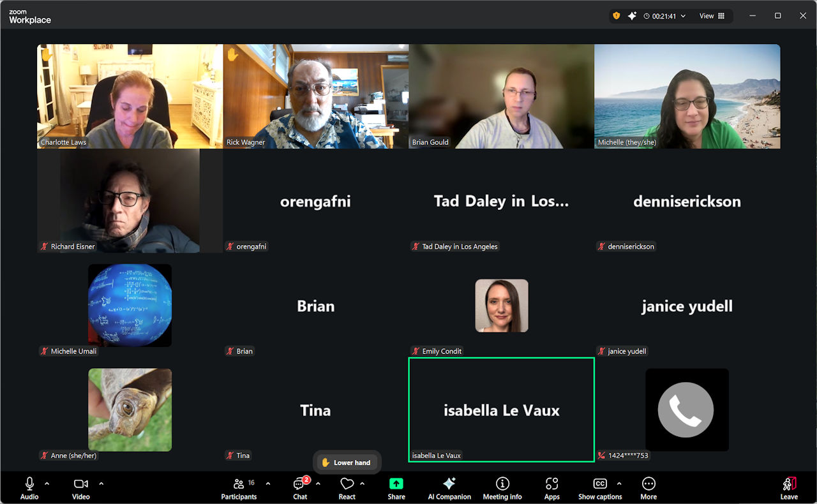Expand the captions options arrow

point(618,484)
